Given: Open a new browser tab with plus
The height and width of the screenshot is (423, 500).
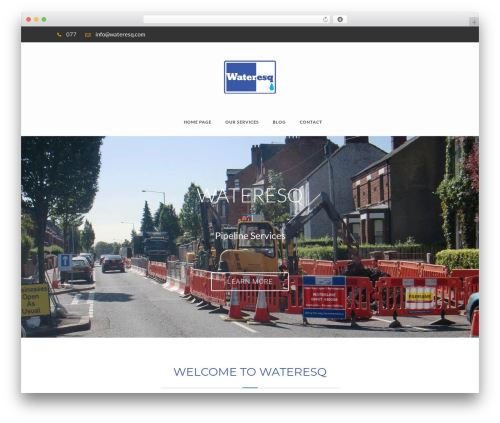Looking at the screenshot, I should (x=474, y=22).
